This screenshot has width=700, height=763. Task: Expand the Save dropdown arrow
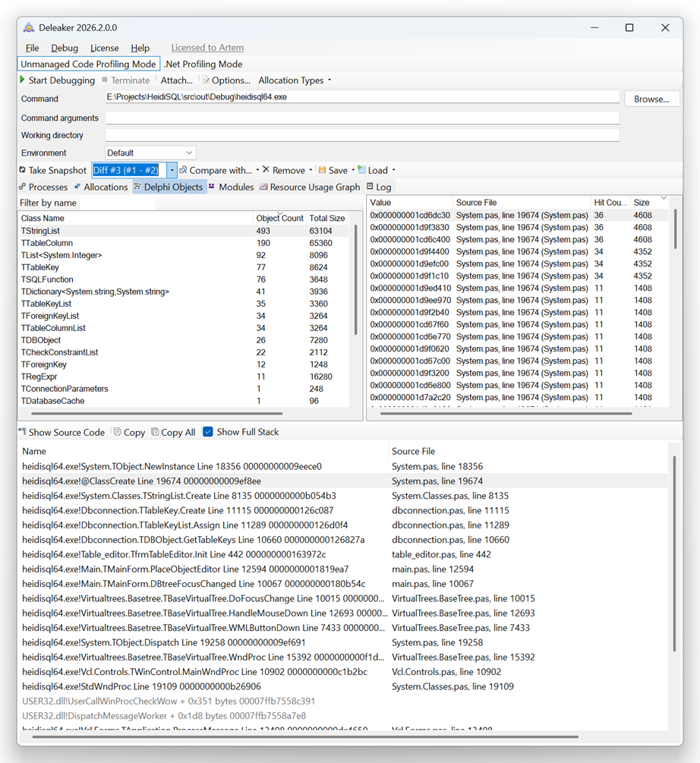coord(353,170)
